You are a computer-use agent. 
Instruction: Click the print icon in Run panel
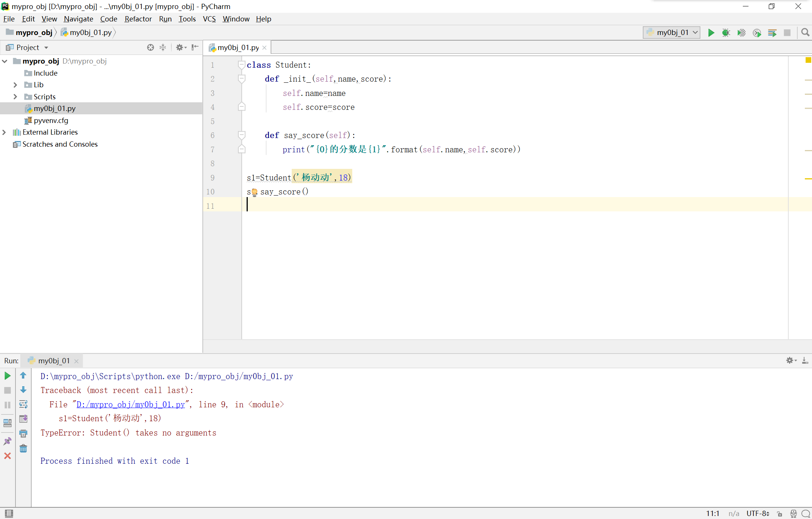[x=23, y=434]
